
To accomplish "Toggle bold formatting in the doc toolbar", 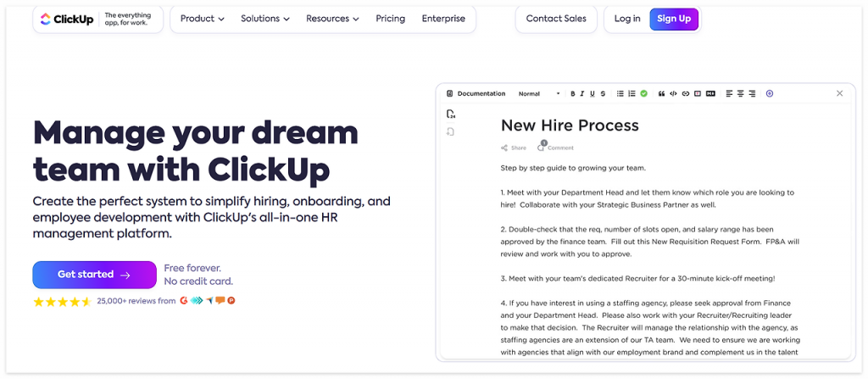I will tap(573, 93).
